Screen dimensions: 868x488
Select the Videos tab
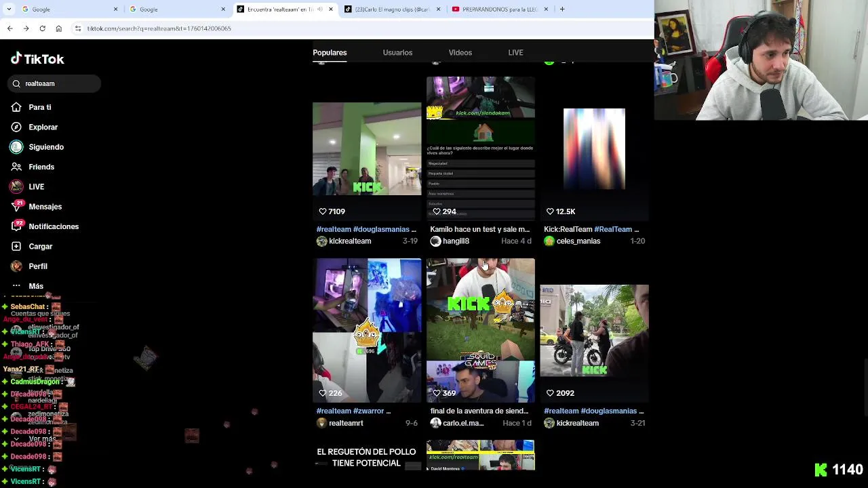coord(460,52)
